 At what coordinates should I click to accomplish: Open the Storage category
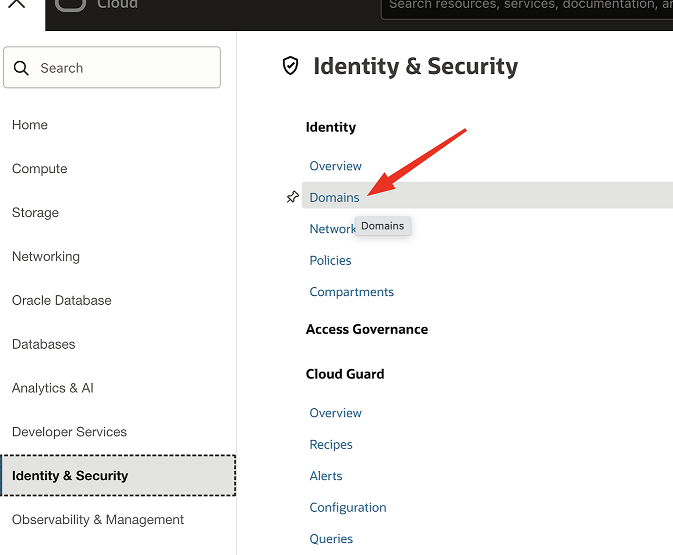35,213
